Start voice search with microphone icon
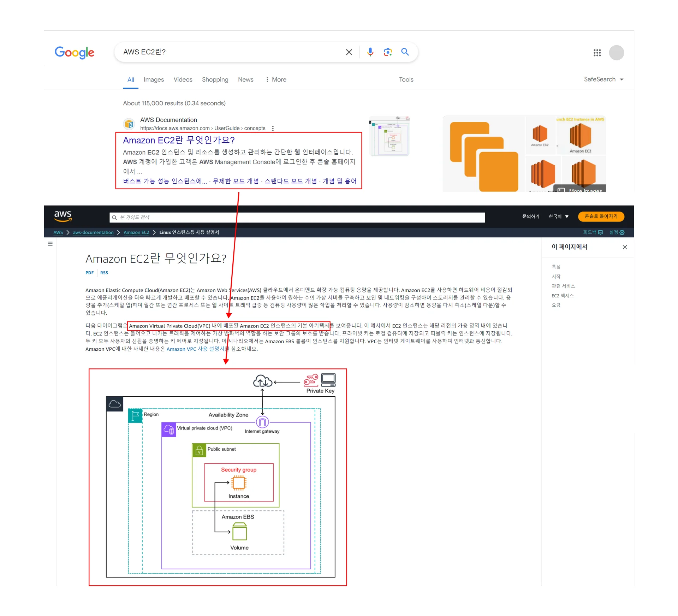678x616 pixels. coord(370,52)
